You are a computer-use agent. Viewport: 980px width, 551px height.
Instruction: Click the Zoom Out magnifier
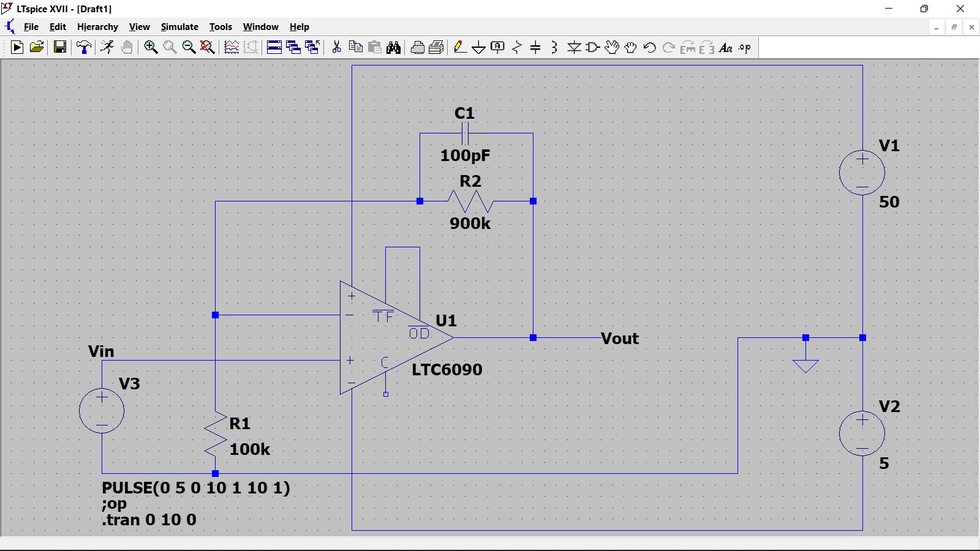click(189, 47)
